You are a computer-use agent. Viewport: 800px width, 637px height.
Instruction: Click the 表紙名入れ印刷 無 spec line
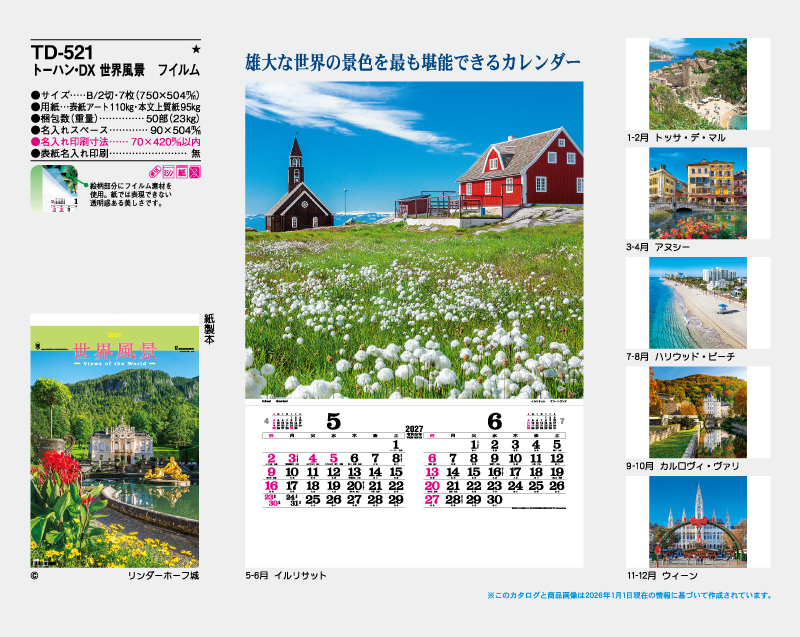(116, 154)
